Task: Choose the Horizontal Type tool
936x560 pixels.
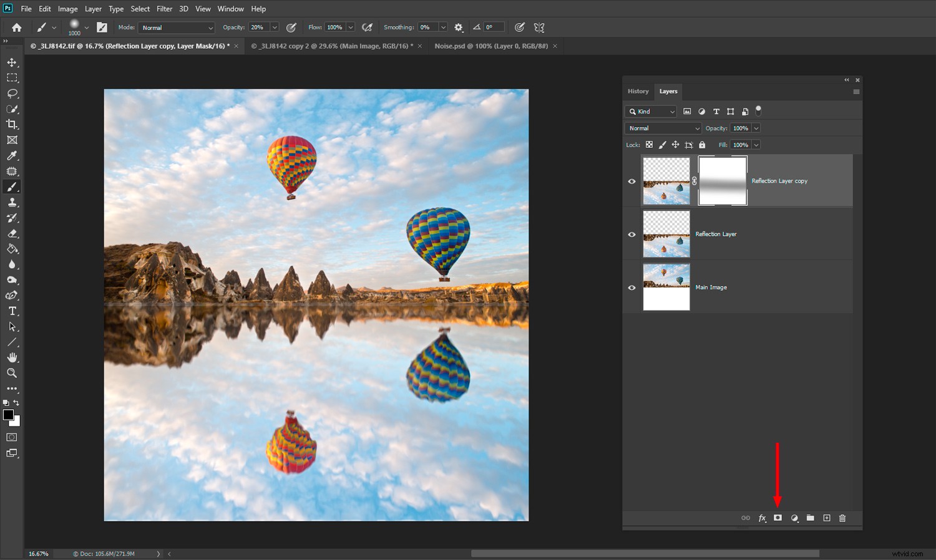Action: (x=11, y=311)
